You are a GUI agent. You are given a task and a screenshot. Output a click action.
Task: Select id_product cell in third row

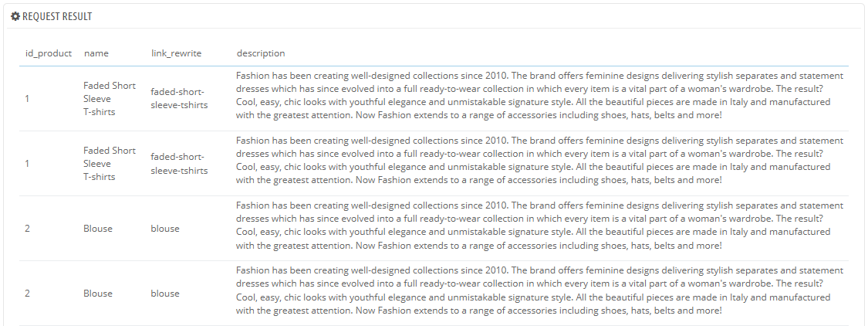coord(28,229)
